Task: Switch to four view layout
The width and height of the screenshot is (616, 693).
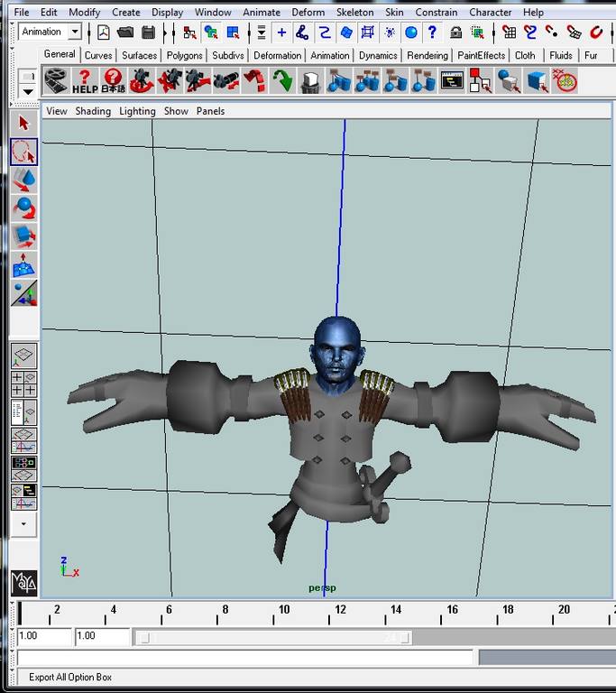Action: [24, 383]
